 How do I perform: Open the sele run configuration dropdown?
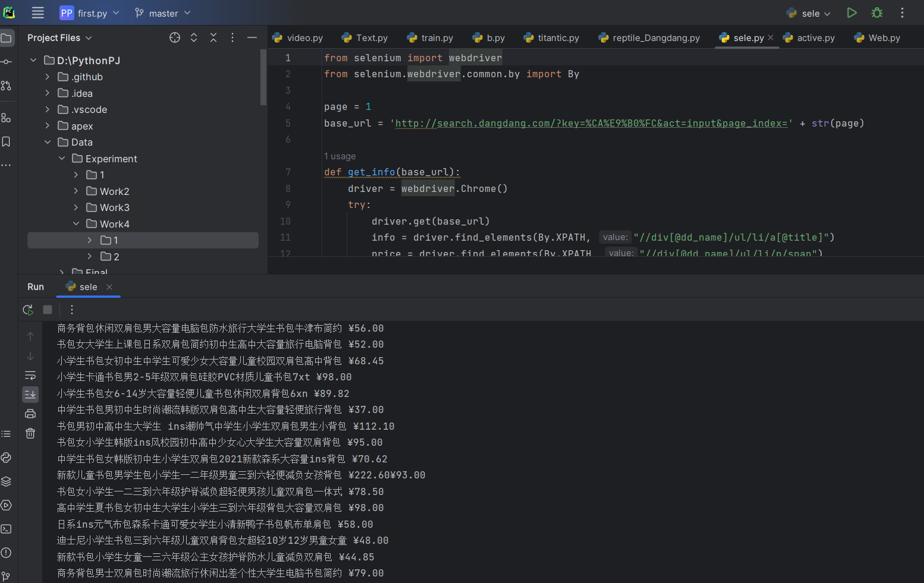[809, 13]
